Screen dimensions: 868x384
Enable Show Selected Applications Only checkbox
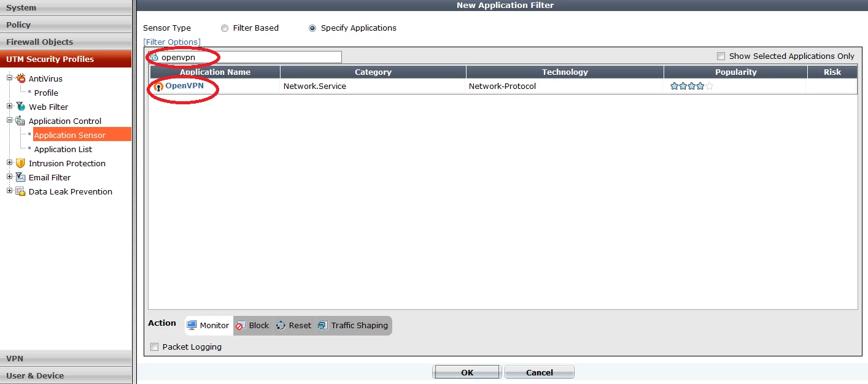click(721, 56)
